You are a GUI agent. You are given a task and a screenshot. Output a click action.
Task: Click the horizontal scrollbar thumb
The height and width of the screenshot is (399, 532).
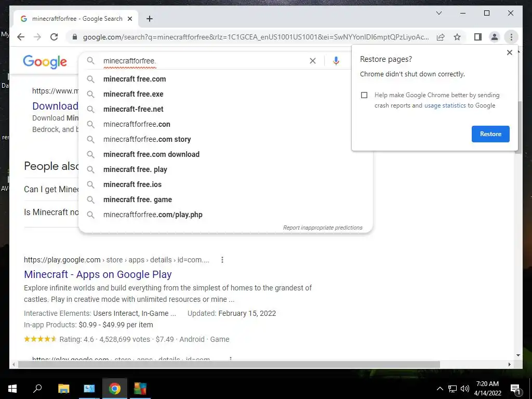(x=229, y=364)
